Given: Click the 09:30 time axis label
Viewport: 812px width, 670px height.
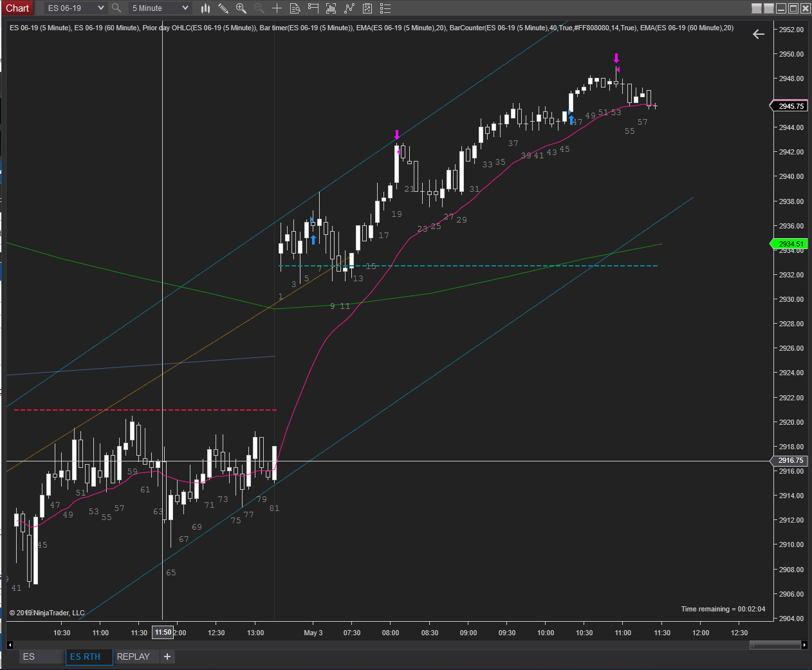Looking at the screenshot, I should point(507,633).
